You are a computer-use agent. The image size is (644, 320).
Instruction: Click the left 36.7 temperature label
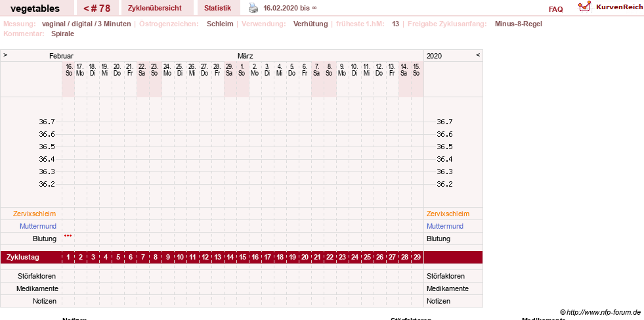coord(47,122)
